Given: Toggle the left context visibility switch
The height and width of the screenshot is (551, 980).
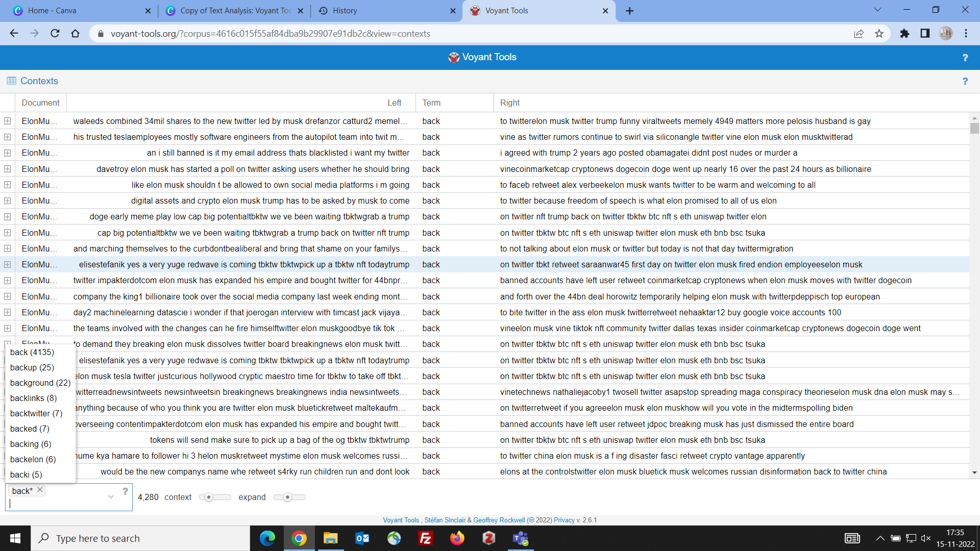Looking at the screenshot, I should point(207,497).
